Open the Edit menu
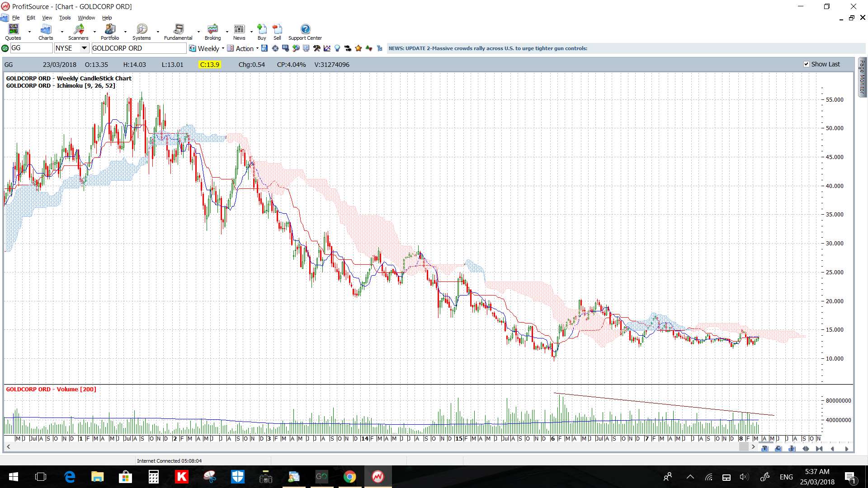The height and width of the screenshot is (488, 868). pos(31,18)
